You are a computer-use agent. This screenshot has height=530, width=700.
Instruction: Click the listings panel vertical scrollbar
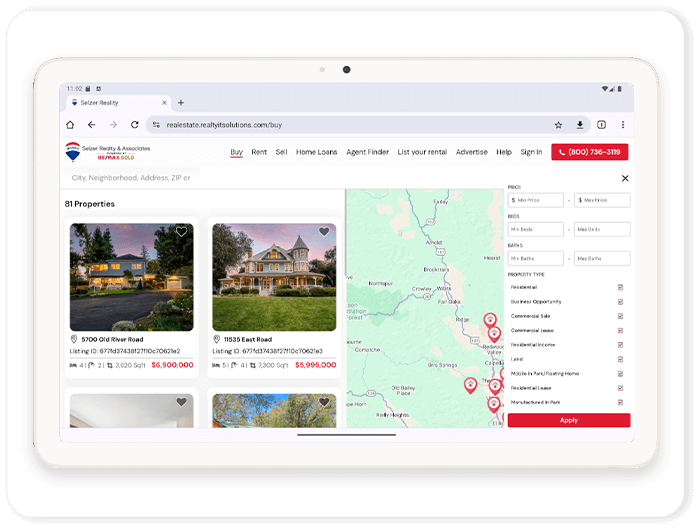345,232
